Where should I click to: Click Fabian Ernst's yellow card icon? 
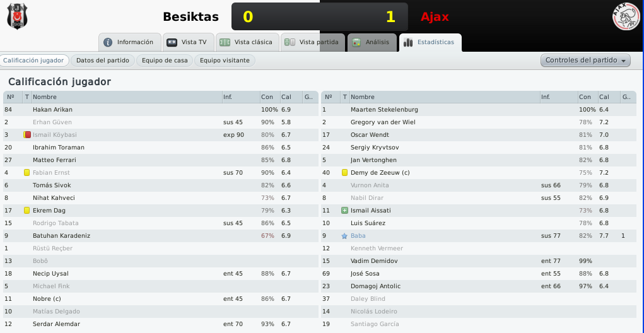tap(26, 172)
